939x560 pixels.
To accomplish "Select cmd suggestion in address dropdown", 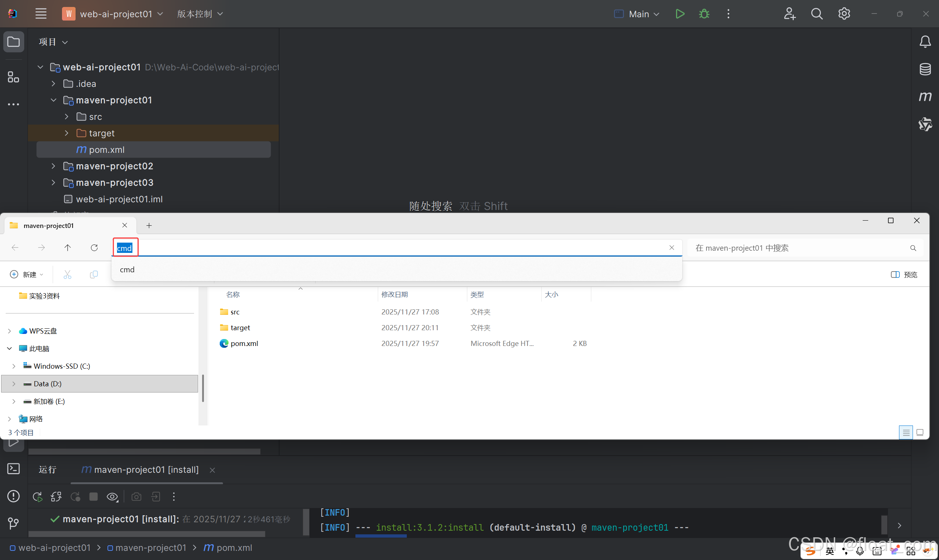I will [x=127, y=269].
